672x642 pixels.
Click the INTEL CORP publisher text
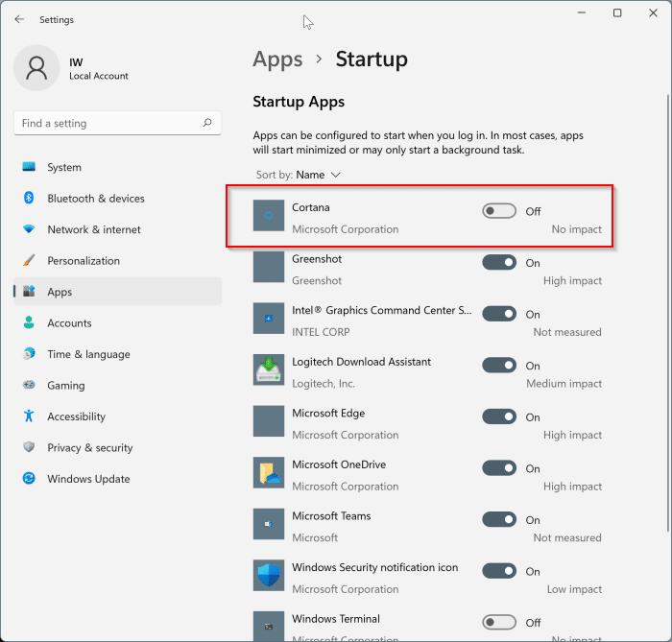pos(321,332)
